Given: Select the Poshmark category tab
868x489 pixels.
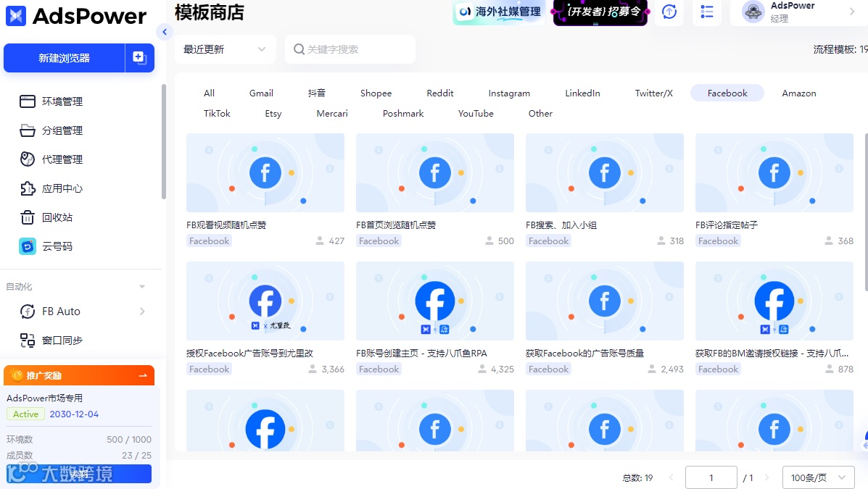Looking at the screenshot, I should click(403, 114).
